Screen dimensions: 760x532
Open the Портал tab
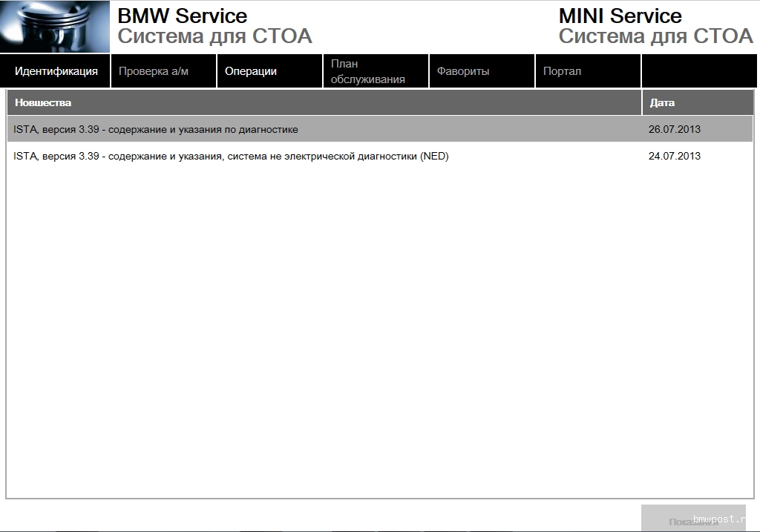pyautogui.click(x=586, y=71)
